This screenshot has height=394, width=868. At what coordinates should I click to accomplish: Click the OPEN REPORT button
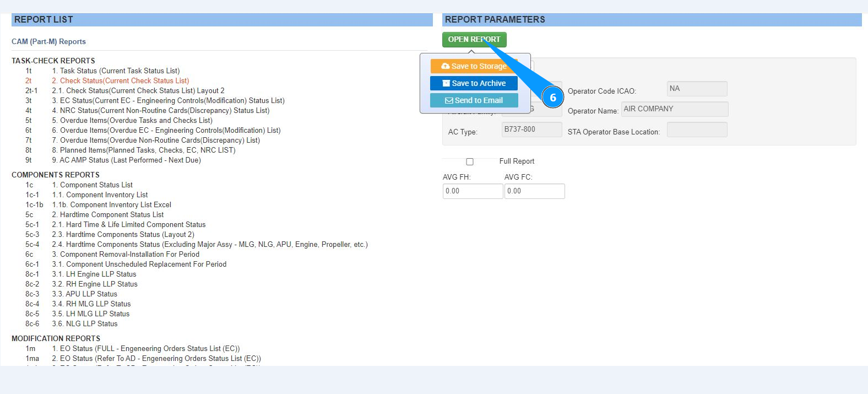pos(474,40)
